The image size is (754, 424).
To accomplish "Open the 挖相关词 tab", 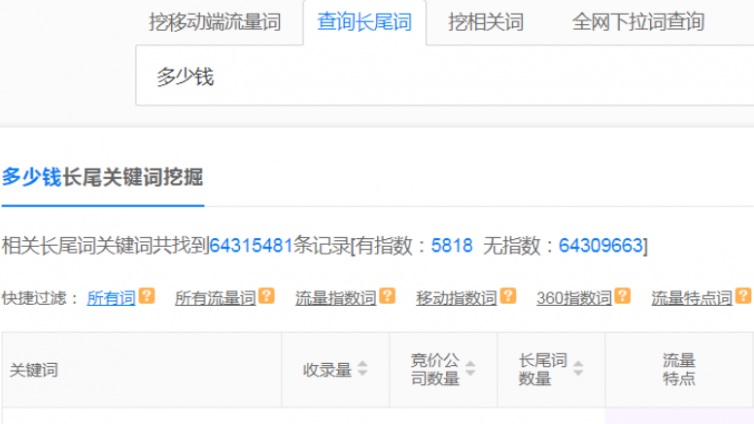I will [x=486, y=22].
